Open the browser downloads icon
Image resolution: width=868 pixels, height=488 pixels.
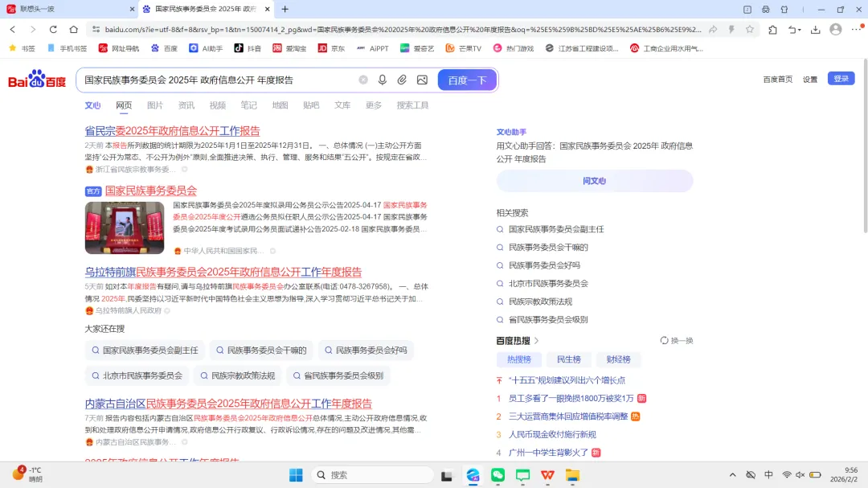pos(816,30)
